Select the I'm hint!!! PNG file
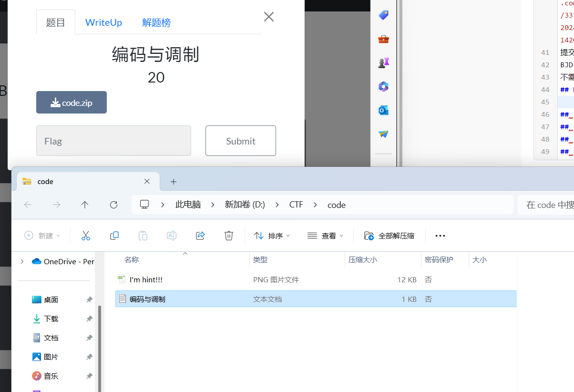 point(316,279)
